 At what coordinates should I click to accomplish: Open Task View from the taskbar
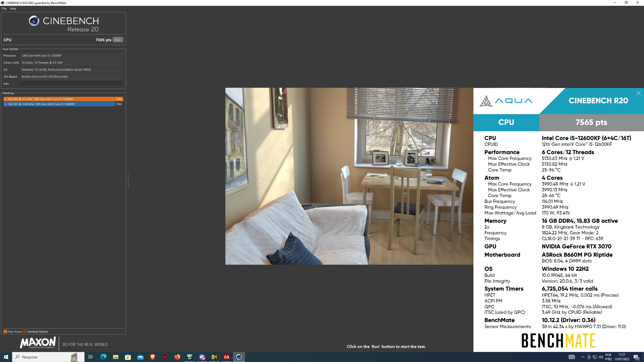[x=91, y=357]
